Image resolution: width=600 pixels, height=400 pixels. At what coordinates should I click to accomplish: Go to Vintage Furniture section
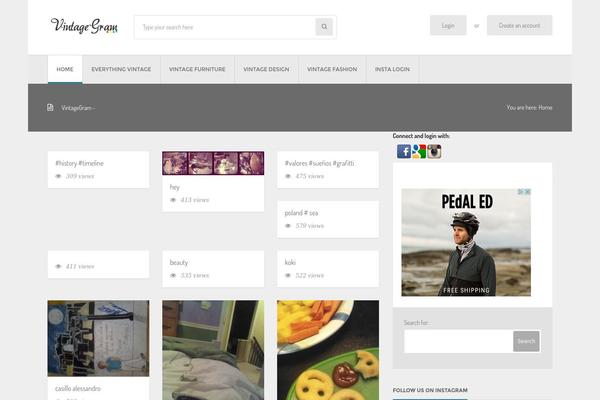197,69
